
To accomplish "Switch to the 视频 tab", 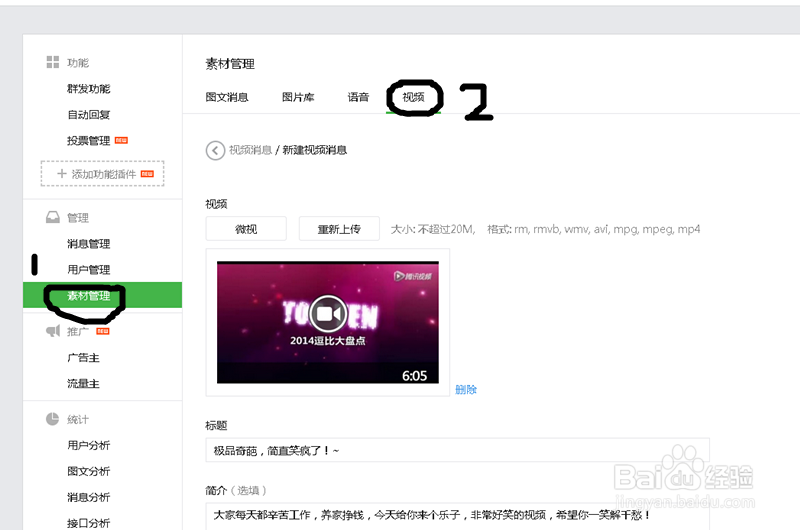I will pyautogui.click(x=413, y=97).
